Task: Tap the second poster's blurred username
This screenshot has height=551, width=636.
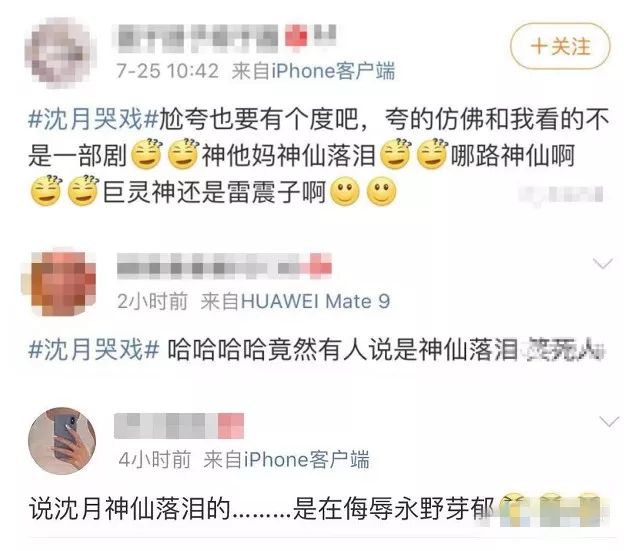Action: (x=209, y=266)
